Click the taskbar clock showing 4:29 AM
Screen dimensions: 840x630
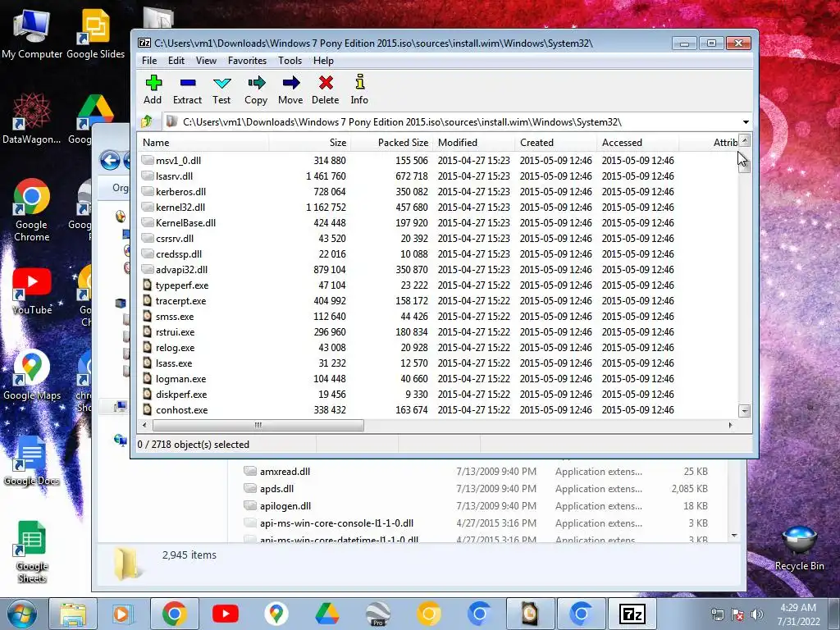pyautogui.click(x=798, y=614)
